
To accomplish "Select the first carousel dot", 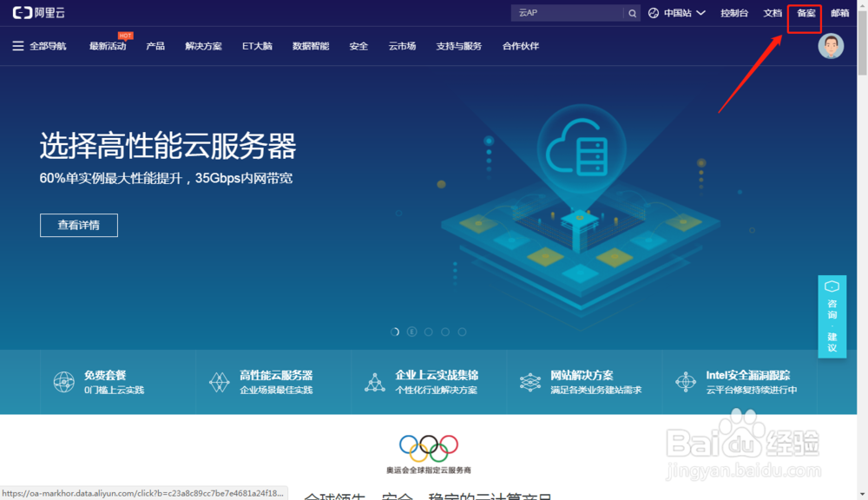I will [395, 332].
